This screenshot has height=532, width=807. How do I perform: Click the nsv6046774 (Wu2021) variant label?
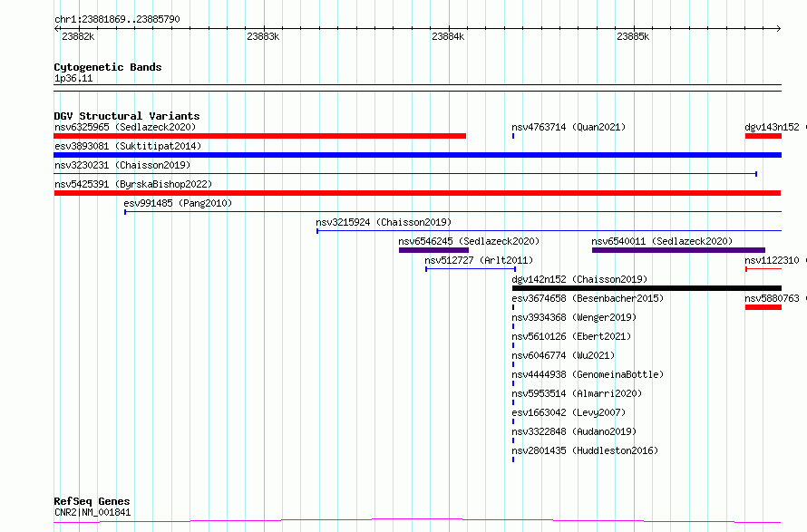563,355
